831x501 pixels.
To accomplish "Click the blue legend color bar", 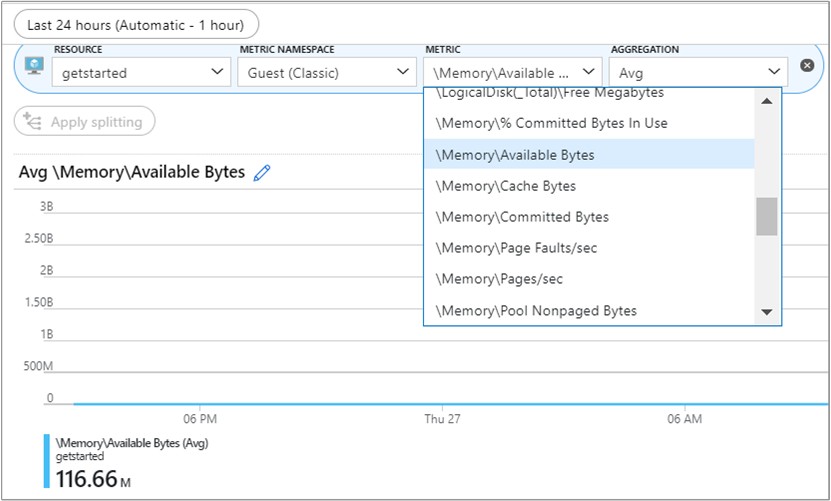I will point(47,461).
